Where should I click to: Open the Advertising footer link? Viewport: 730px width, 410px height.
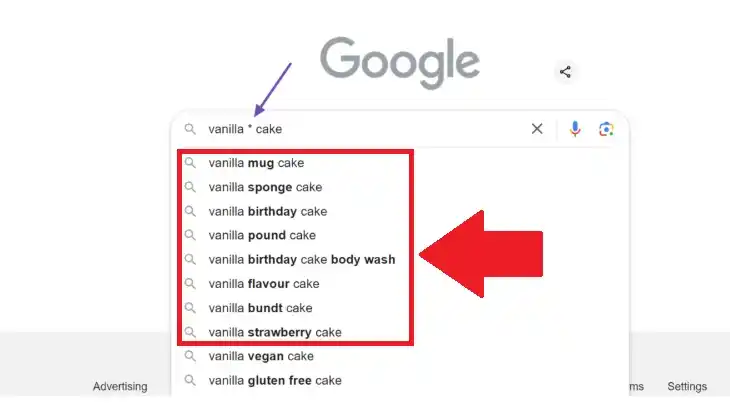click(x=120, y=387)
